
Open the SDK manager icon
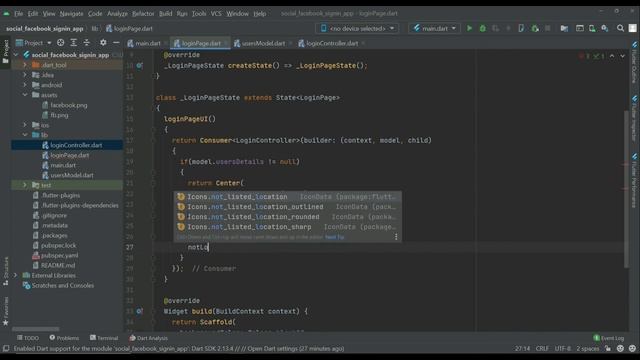[605, 28]
